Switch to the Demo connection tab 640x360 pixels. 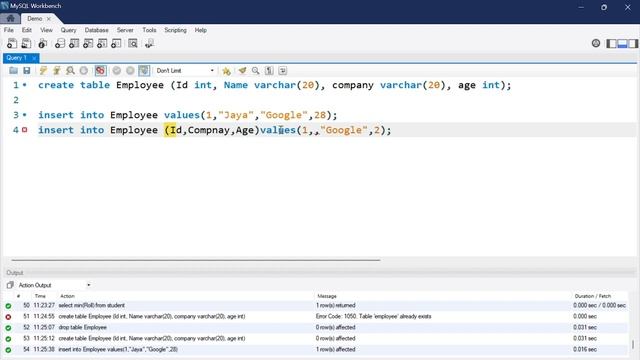click(35, 19)
